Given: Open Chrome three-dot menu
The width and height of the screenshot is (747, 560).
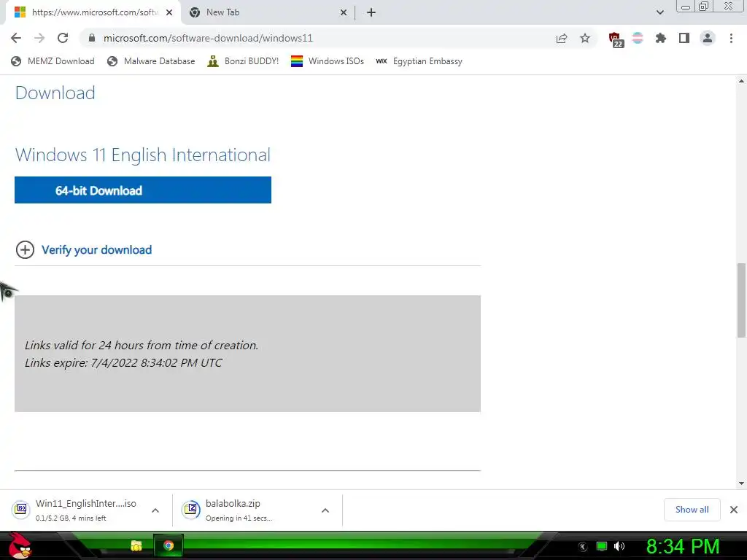Looking at the screenshot, I should pos(731,38).
